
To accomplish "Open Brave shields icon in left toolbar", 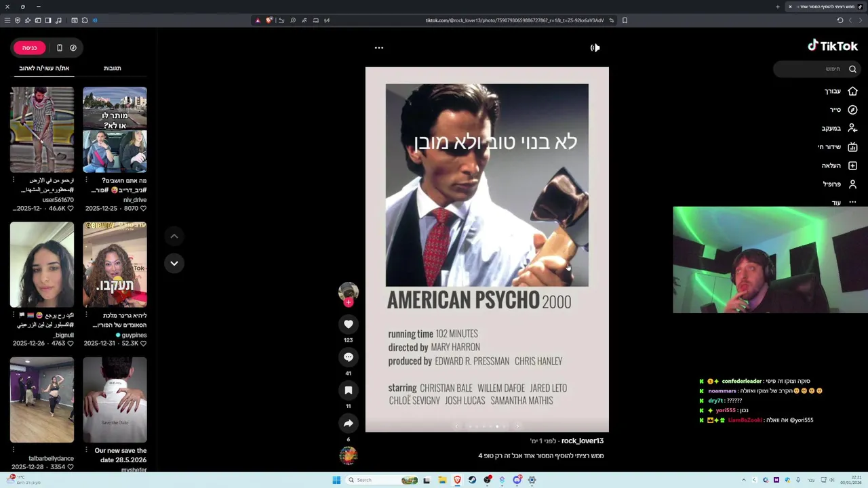I will 18,20.
